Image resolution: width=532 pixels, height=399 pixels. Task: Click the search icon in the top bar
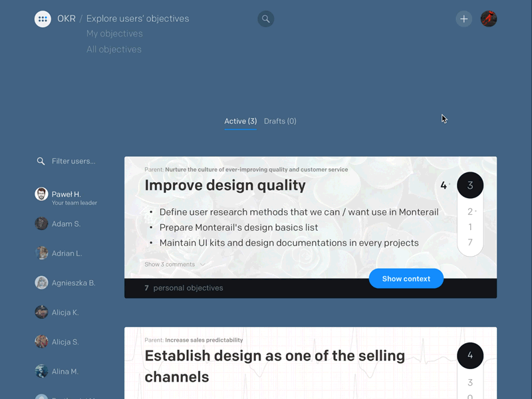[x=265, y=19]
